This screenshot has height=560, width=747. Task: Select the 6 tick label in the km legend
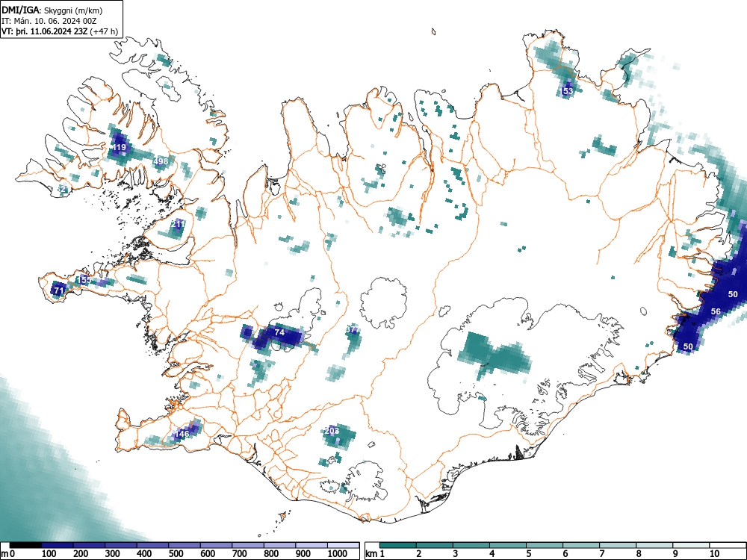point(565,554)
